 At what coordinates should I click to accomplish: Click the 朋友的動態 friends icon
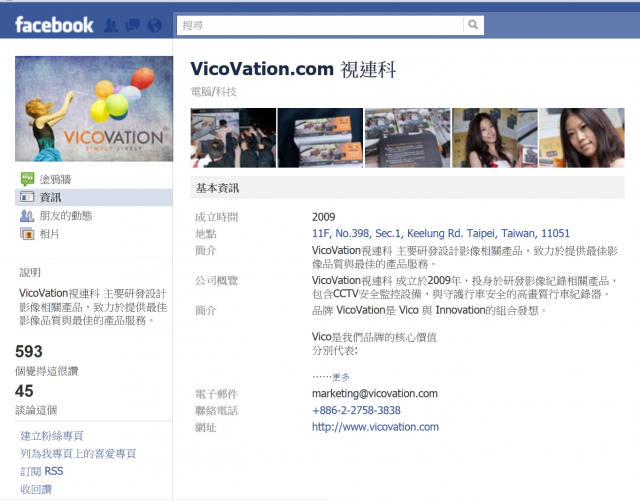pos(27,215)
